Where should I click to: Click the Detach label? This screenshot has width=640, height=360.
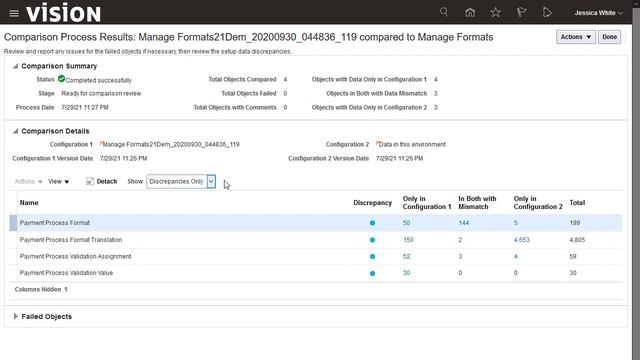(107, 182)
